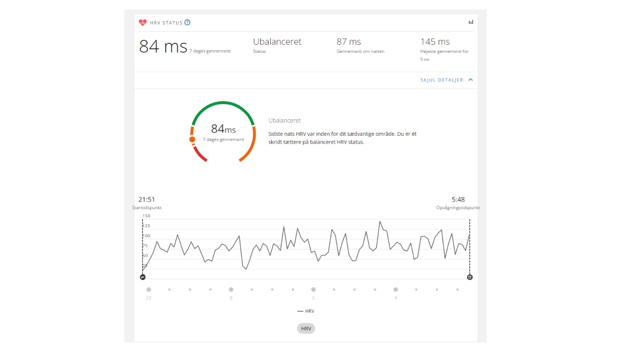This screenshot has width=644, height=352.
Task: Click the large timeline dot above 22
Action: pos(149,290)
